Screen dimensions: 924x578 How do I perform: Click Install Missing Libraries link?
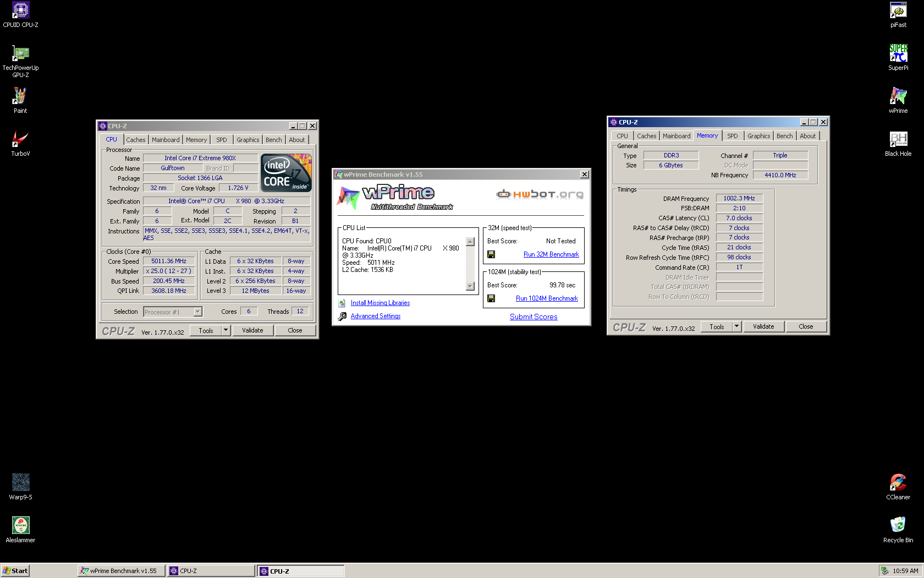[x=380, y=303]
